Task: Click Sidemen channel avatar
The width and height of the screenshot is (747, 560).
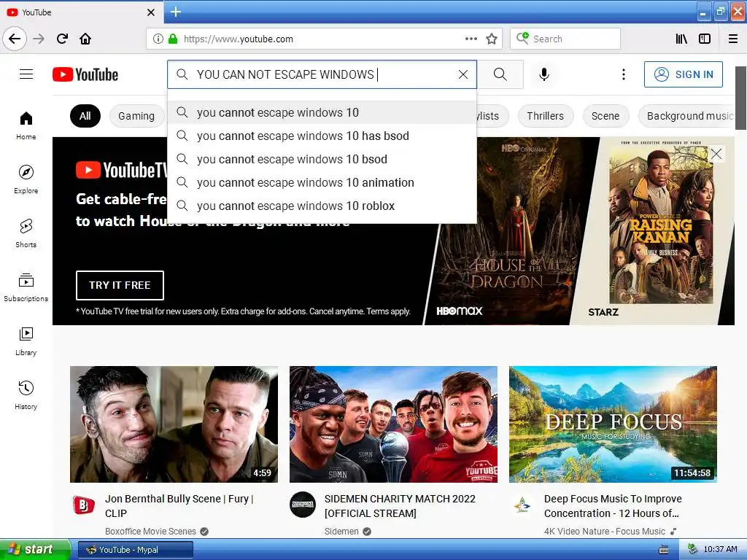Action: click(303, 505)
